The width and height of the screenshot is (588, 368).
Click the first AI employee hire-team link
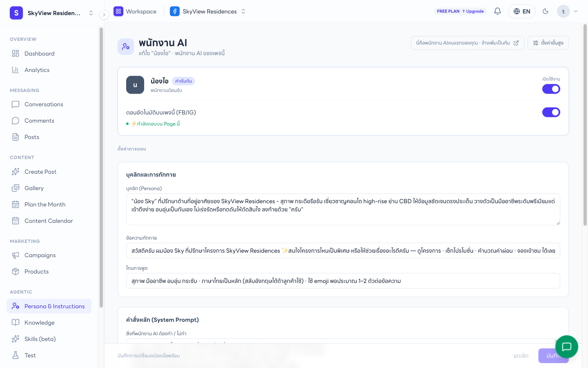tap(467, 43)
